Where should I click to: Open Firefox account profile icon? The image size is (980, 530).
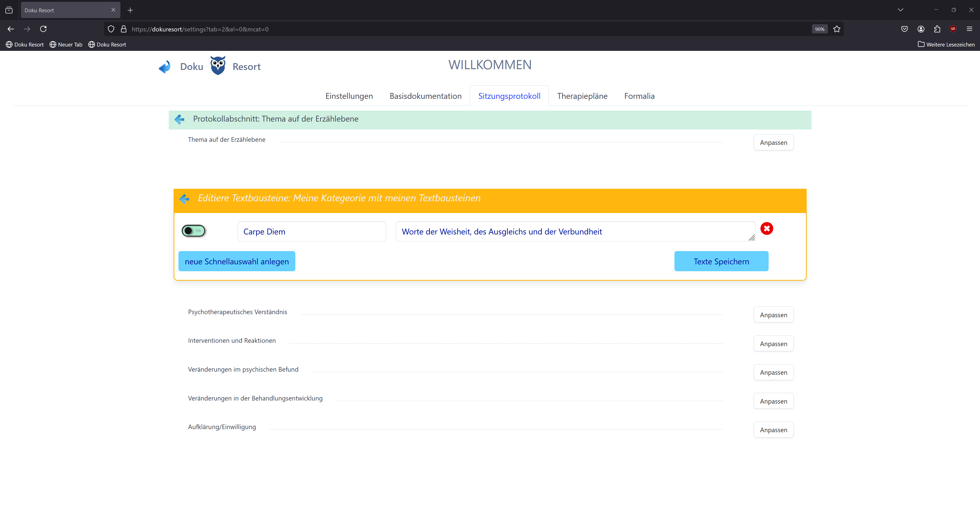(921, 29)
